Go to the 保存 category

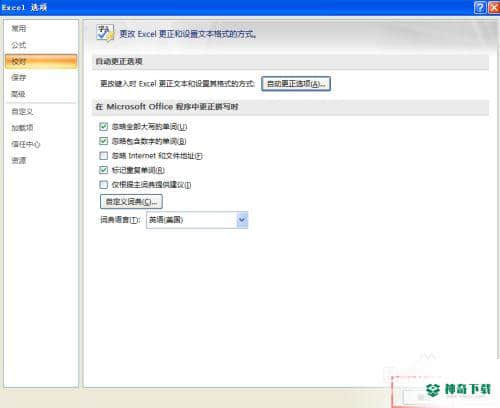pos(19,78)
